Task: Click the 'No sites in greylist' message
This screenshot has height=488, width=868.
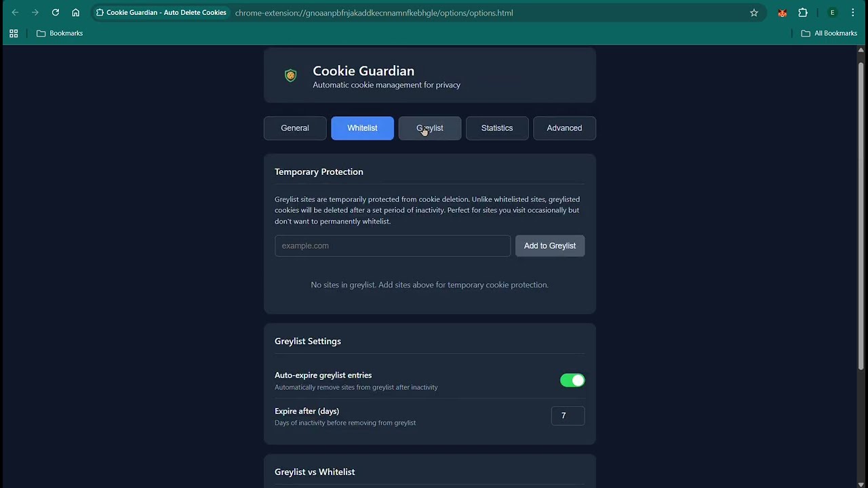Action: coord(429,285)
